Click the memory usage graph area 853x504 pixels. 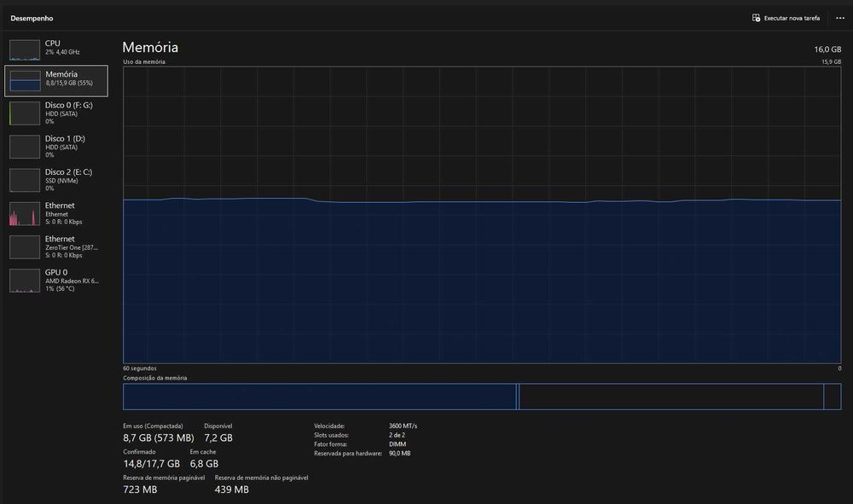pyautogui.click(x=482, y=215)
